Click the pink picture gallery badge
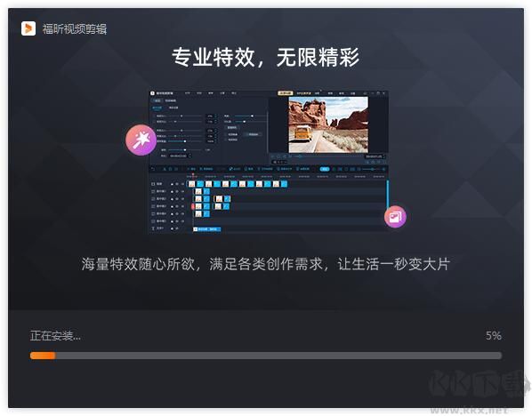This screenshot has width=532, height=416. (x=395, y=217)
